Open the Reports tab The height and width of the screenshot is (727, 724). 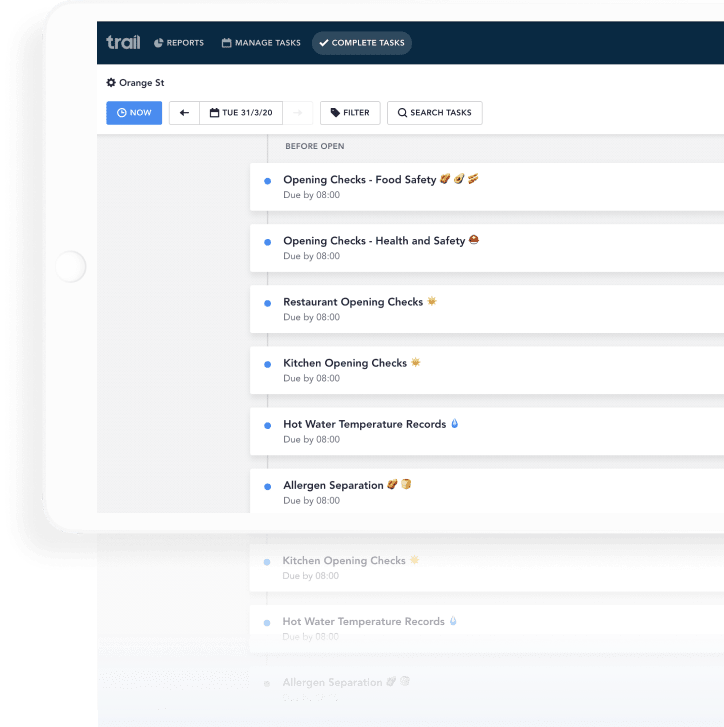pos(179,43)
